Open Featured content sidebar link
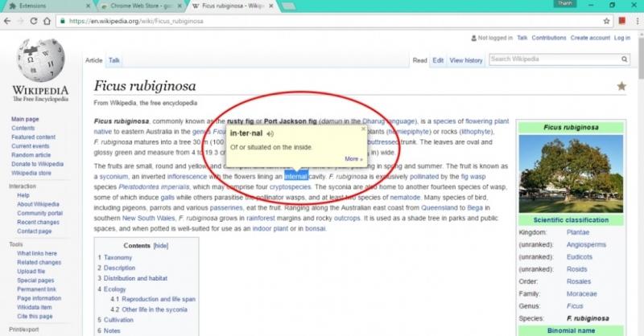Viewport: 644px width, 336px height. (33, 137)
